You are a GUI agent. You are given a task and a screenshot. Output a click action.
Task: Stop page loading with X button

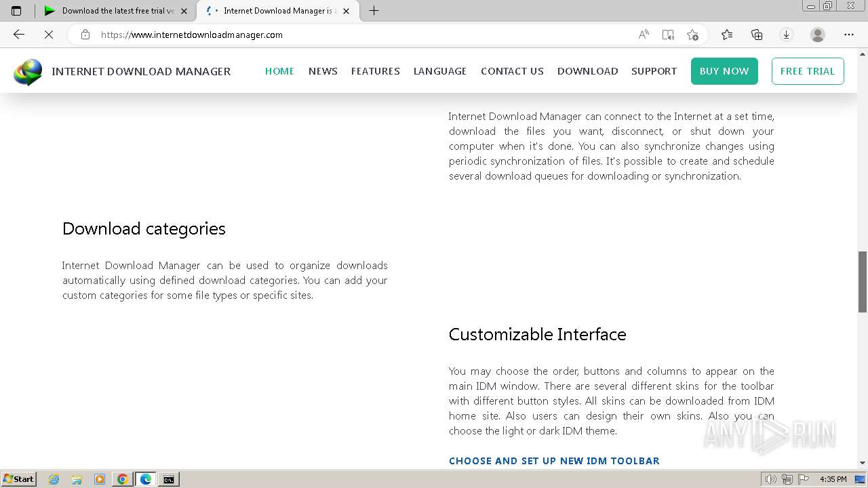[x=49, y=35]
